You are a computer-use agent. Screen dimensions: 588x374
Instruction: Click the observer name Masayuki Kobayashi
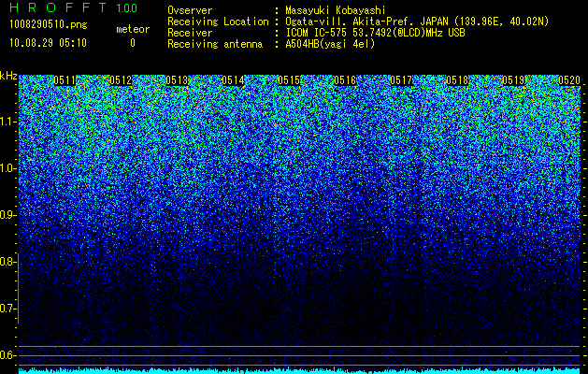pos(336,10)
